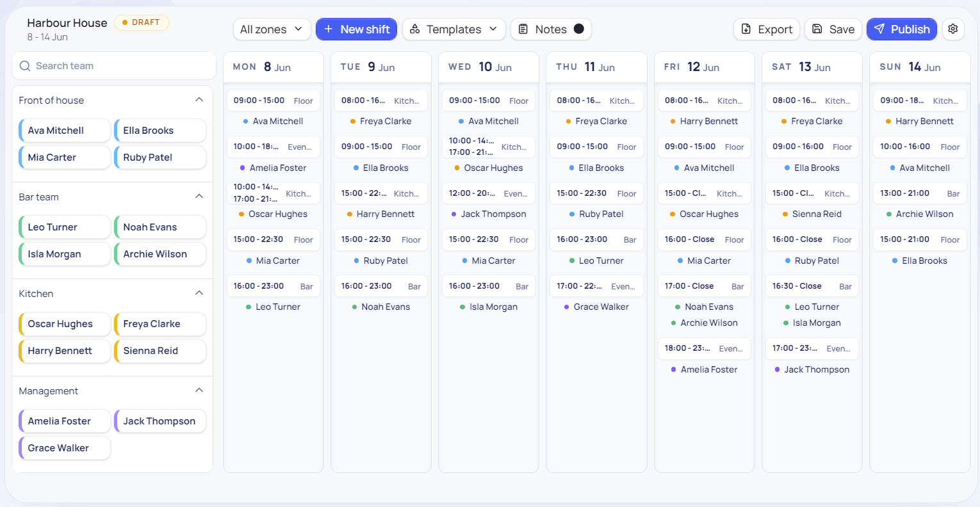Viewport: 980px width, 507px height.
Task: Select the MON 8 Jun day header
Action: [x=274, y=67]
